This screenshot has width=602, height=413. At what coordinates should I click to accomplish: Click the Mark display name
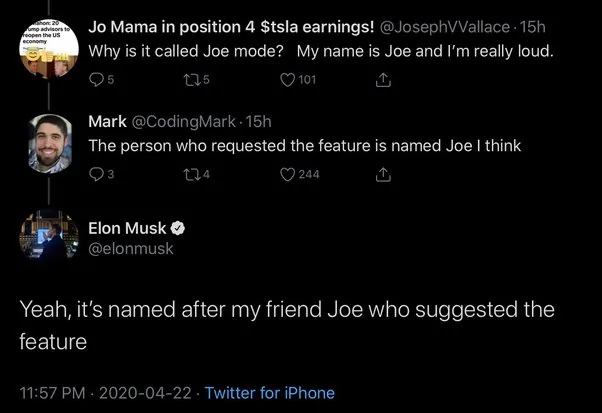pos(107,122)
